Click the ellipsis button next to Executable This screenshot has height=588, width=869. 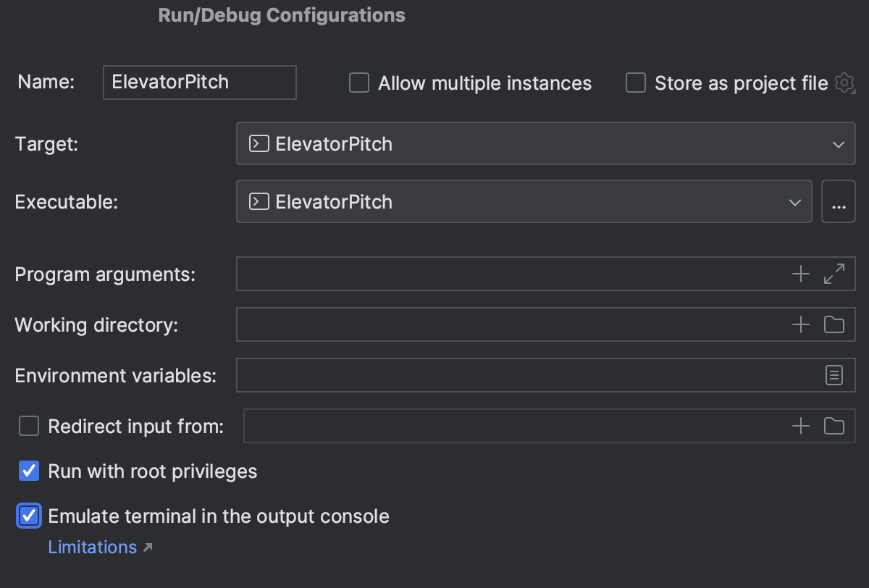pos(839,202)
